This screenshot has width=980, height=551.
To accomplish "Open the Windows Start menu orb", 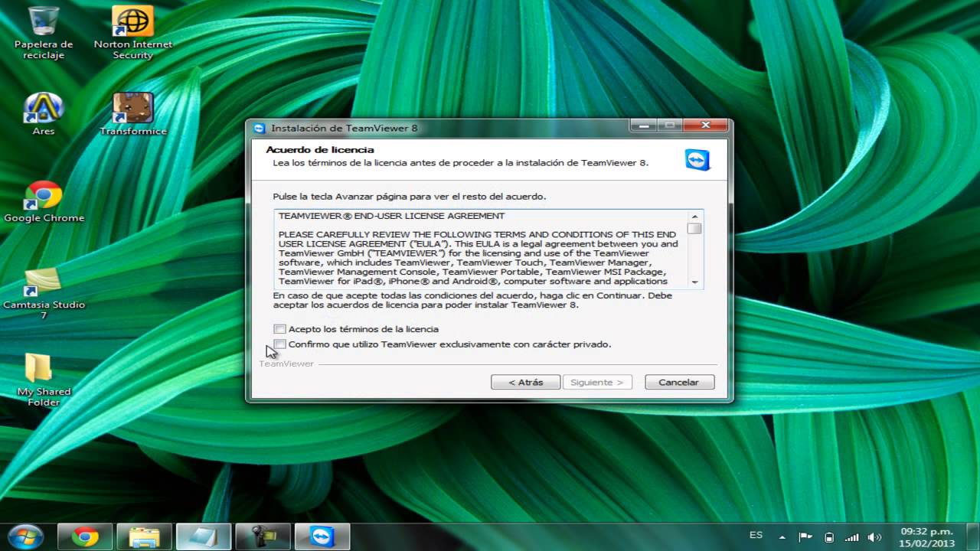I will click(26, 536).
